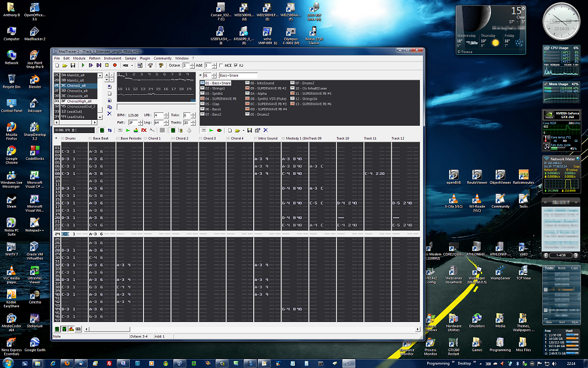The height and width of the screenshot is (368, 588).
Task: Delete the sequence entry with the blue X icon
Action: click(109, 113)
